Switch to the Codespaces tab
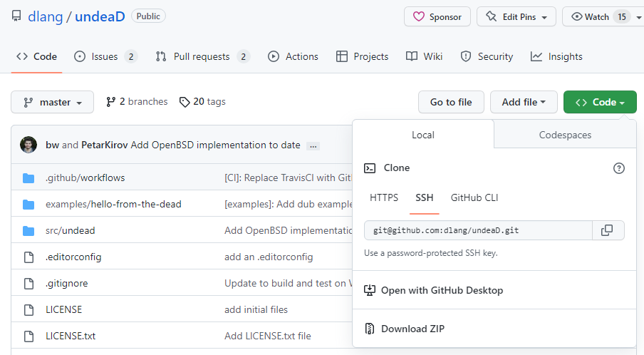 565,135
